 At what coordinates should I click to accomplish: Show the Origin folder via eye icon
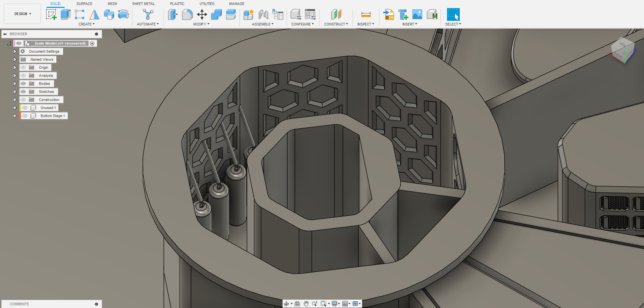pyautogui.click(x=23, y=67)
